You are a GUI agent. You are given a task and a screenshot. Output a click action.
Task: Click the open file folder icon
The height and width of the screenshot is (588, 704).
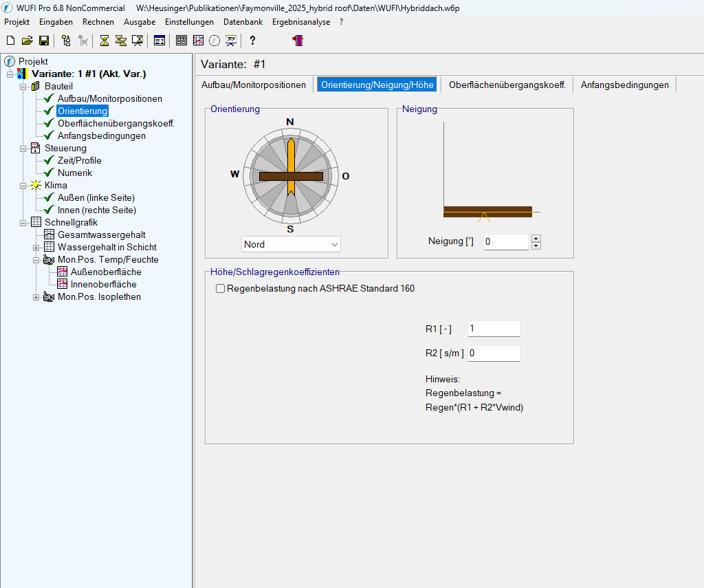[27, 41]
